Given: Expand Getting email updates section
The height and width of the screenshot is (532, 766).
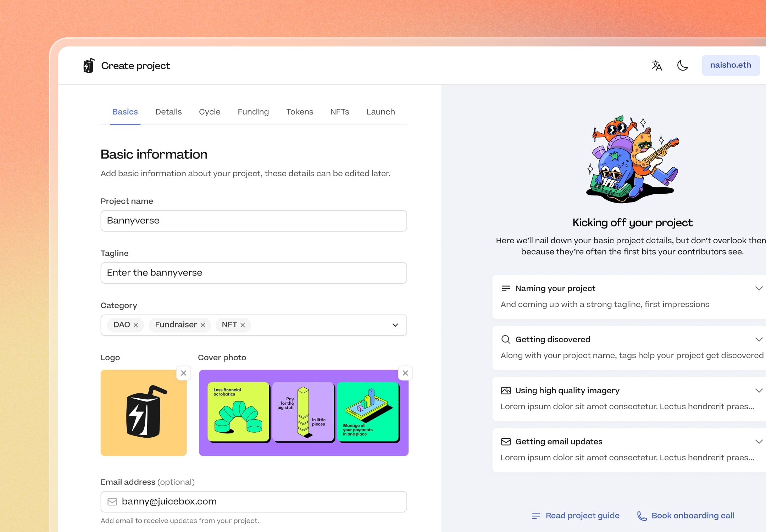Looking at the screenshot, I should 759,442.
